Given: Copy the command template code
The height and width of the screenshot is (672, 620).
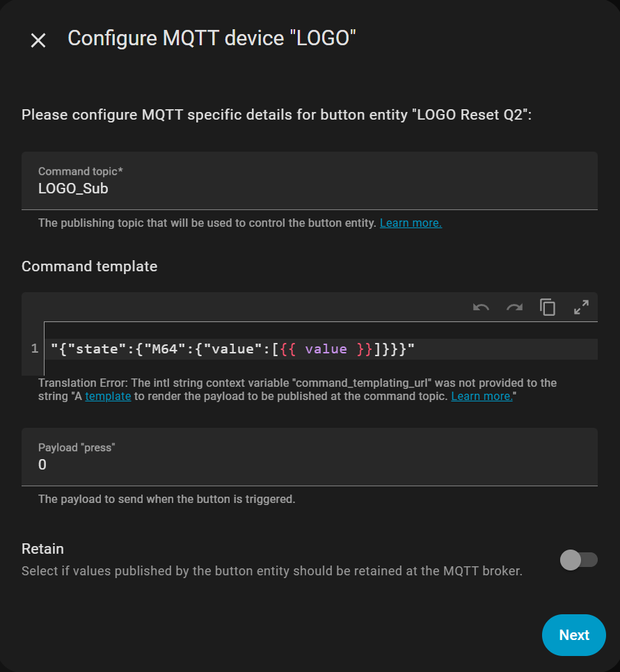Looking at the screenshot, I should 548,307.
